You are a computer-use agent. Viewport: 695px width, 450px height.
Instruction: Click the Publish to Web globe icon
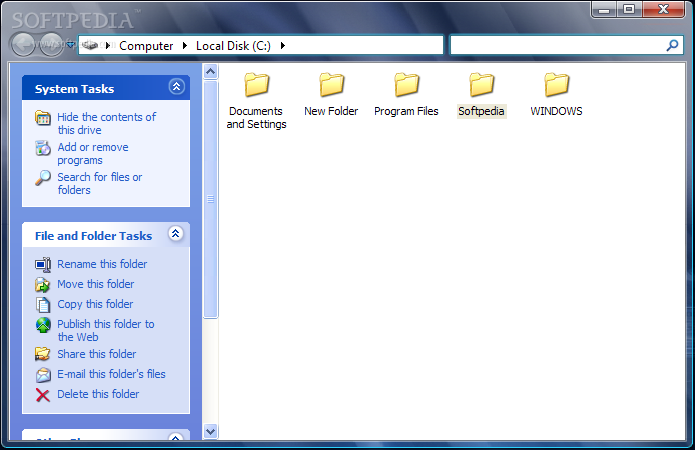tap(43, 325)
